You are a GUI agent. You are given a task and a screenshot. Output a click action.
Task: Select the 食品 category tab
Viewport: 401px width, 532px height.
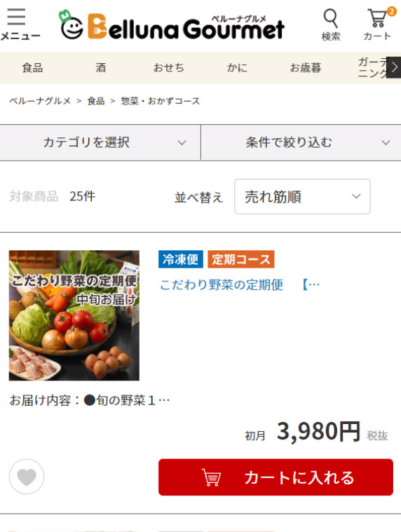(32, 67)
